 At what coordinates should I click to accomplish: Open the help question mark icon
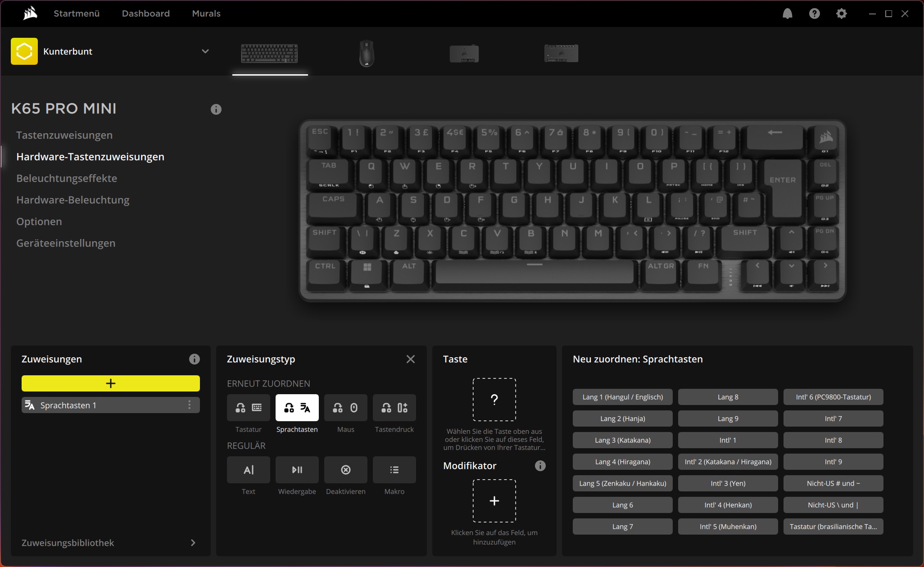click(x=814, y=13)
